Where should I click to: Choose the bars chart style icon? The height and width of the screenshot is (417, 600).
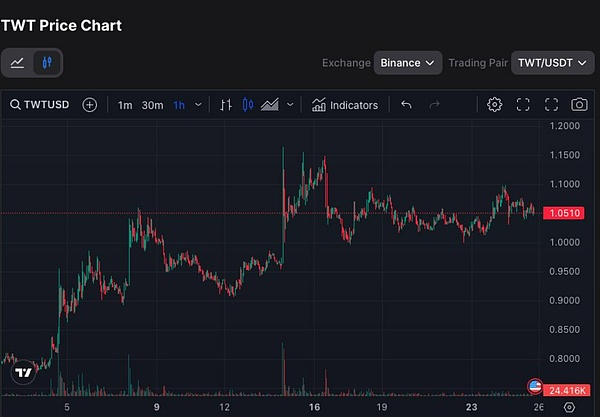click(x=226, y=105)
